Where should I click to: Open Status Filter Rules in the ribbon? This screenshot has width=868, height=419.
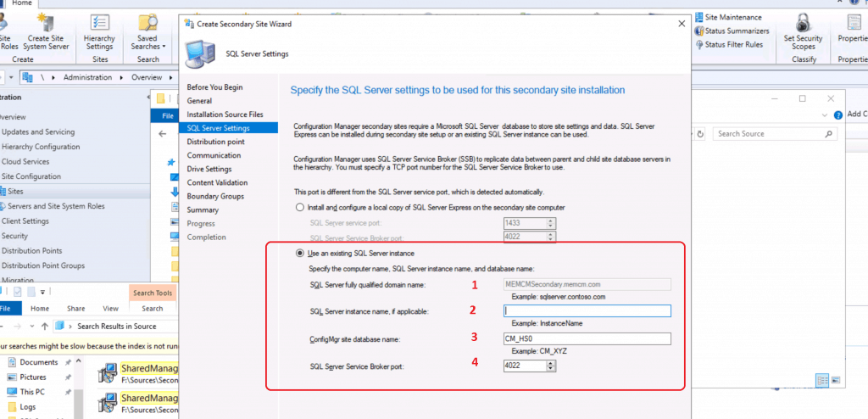[x=730, y=44]
